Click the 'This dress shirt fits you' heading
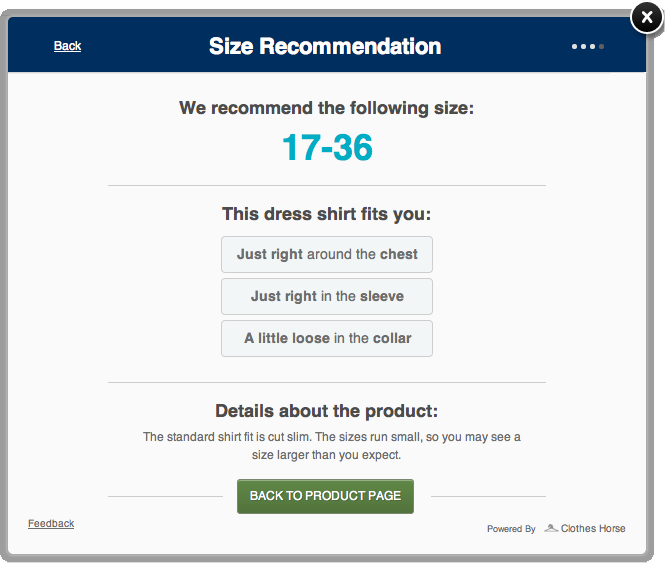This screenshot has height=563, width=665. click(327, 213)
